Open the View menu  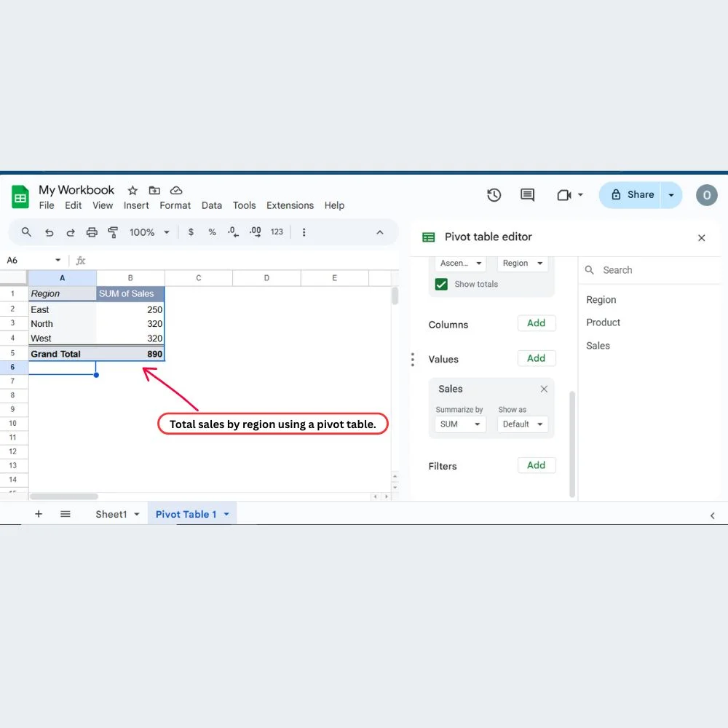click(x=103, y=205)
